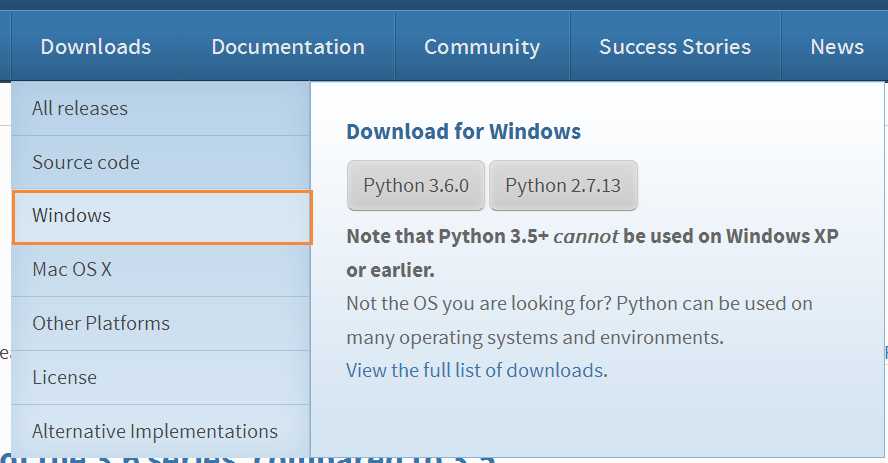Open the Mac OS X downloads entry
888x463 pixels.
tap(161, 269)
